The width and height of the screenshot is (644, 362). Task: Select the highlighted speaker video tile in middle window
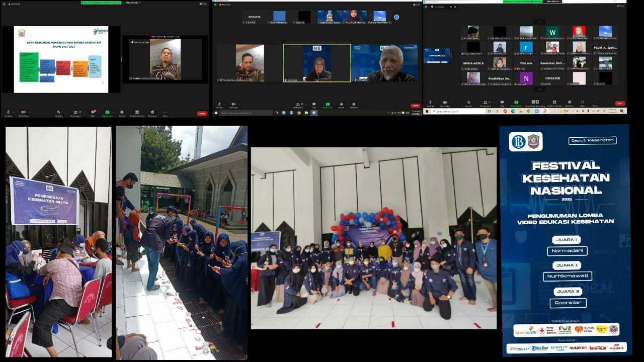(x=317, y=63)
